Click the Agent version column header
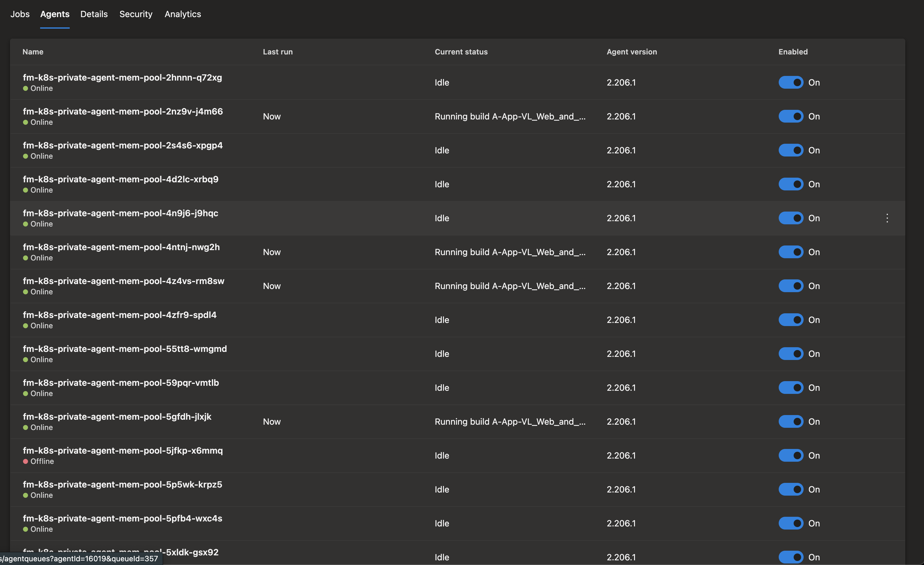This screenshot has width=924, height=565. click(632, 52)
